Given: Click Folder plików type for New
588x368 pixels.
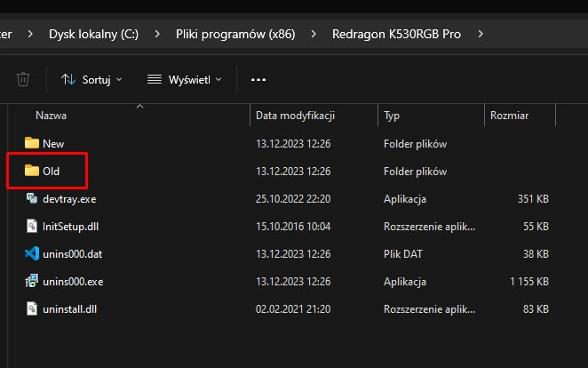Looking at the screenshot, I should click(415, 144).
